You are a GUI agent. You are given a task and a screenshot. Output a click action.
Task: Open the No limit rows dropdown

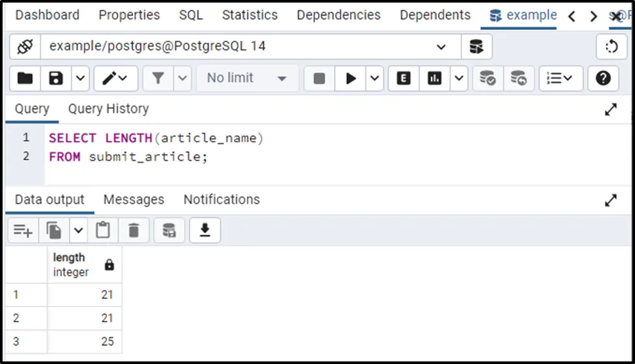247,78
